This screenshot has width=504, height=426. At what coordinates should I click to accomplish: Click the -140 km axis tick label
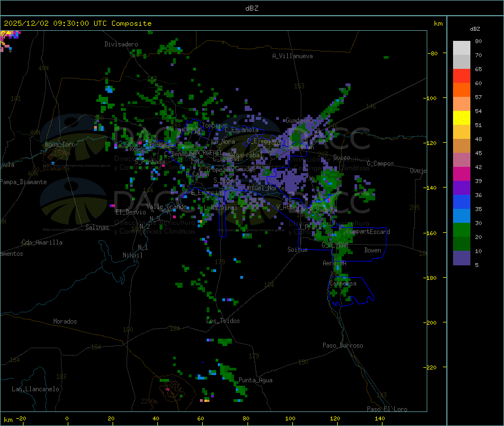tap(431, 188)
